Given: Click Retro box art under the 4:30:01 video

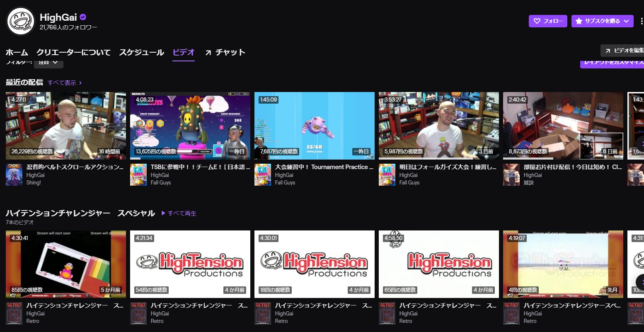Looking at the screenshot, I should tap(263, 313).
